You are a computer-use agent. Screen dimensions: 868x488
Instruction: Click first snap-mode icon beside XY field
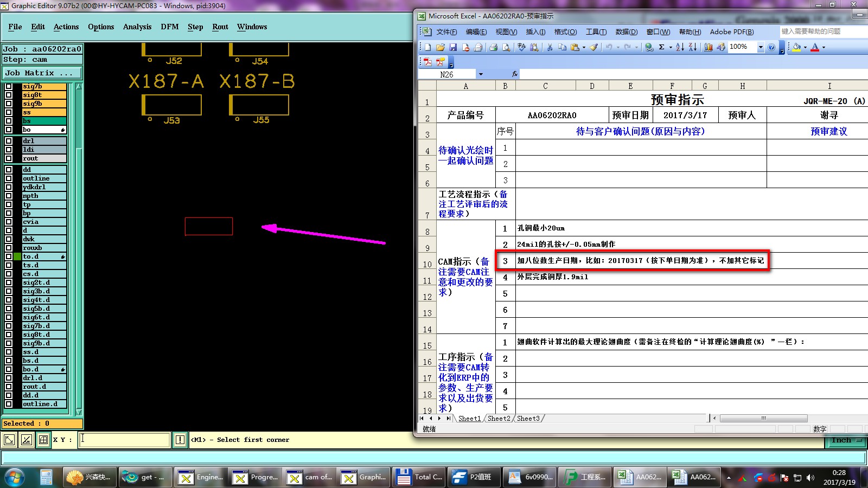click(x=9, y=440)
